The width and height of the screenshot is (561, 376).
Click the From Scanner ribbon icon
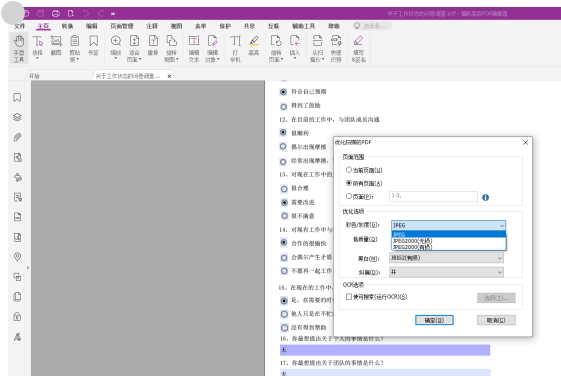(317, 41)
